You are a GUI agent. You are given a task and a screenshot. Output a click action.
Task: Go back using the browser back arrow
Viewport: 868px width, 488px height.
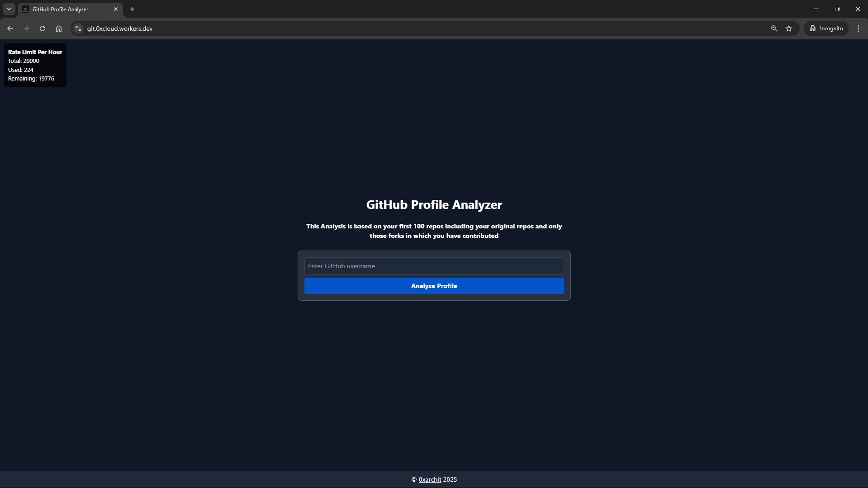10,28
